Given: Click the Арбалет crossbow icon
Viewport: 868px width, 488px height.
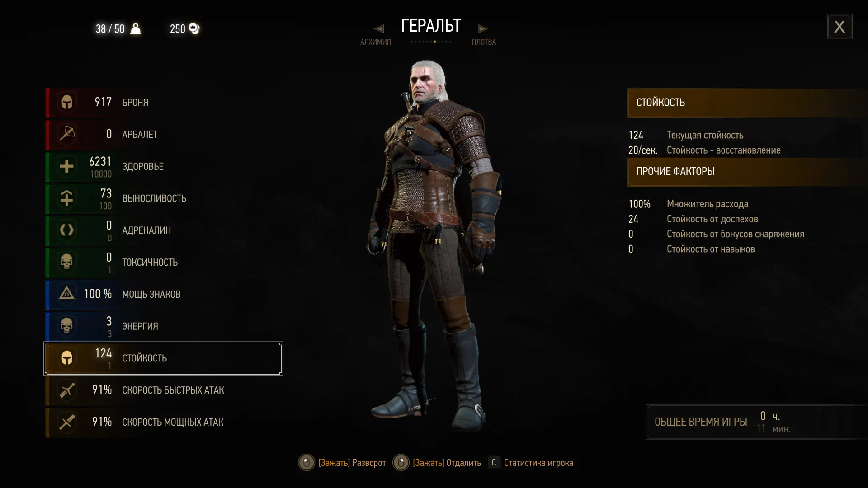Looking at the screenshot, I should [x=67, y=134].
